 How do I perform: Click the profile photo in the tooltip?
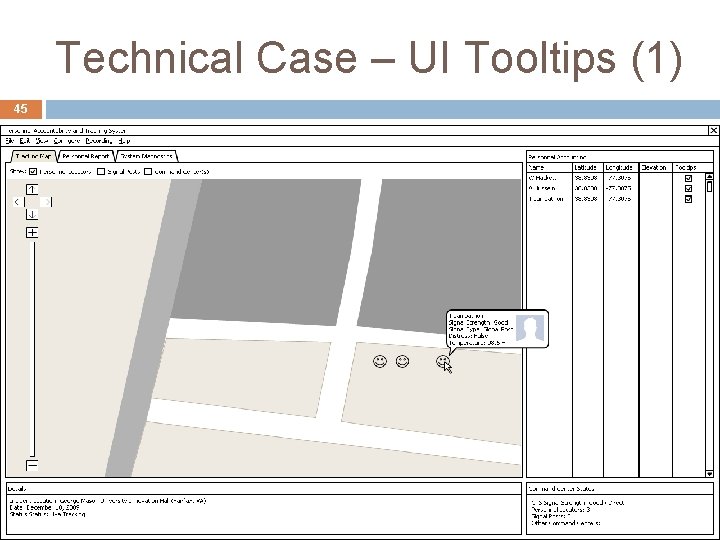(x=530, y=328)
